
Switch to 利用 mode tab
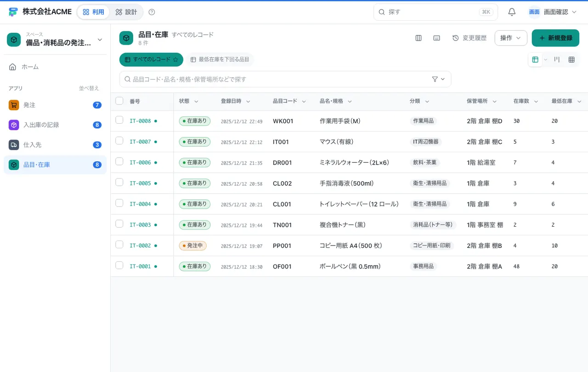[x=94, y=12]
